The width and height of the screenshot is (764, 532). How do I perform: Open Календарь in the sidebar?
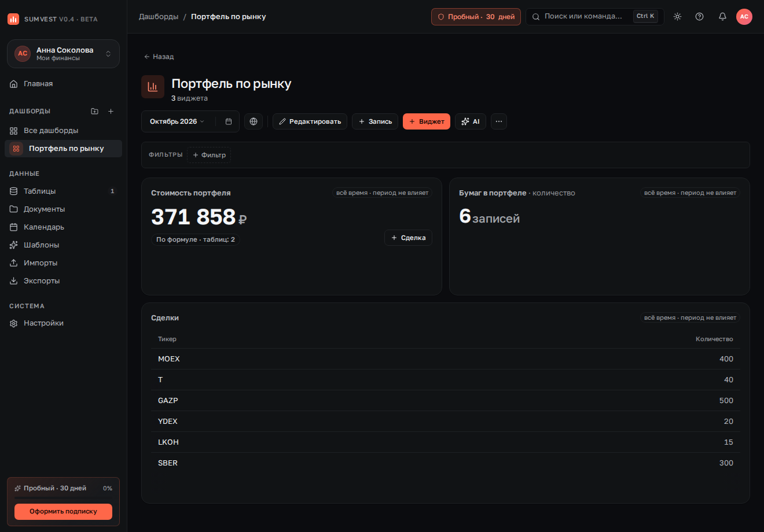(x=63, y=227)
